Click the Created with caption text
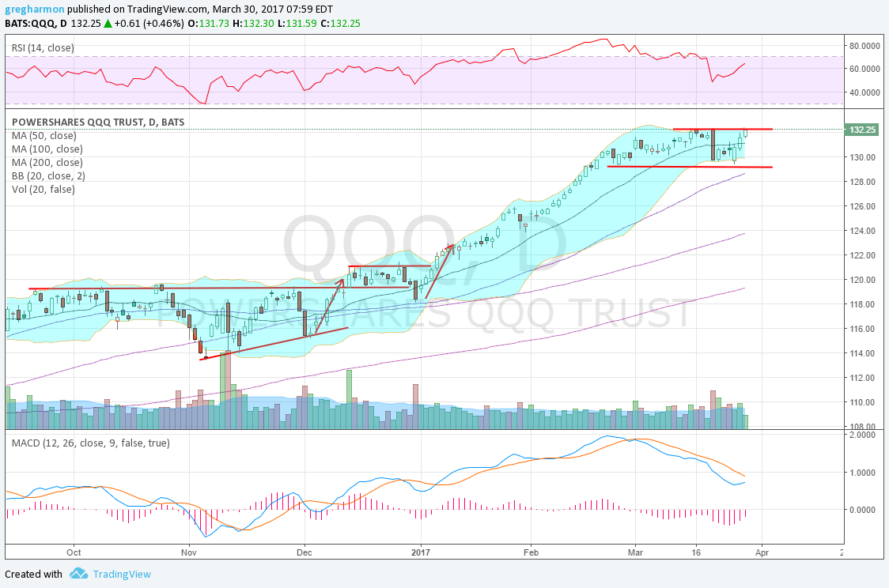The height and width of the screenshot is (588, 889). point(33,574)
